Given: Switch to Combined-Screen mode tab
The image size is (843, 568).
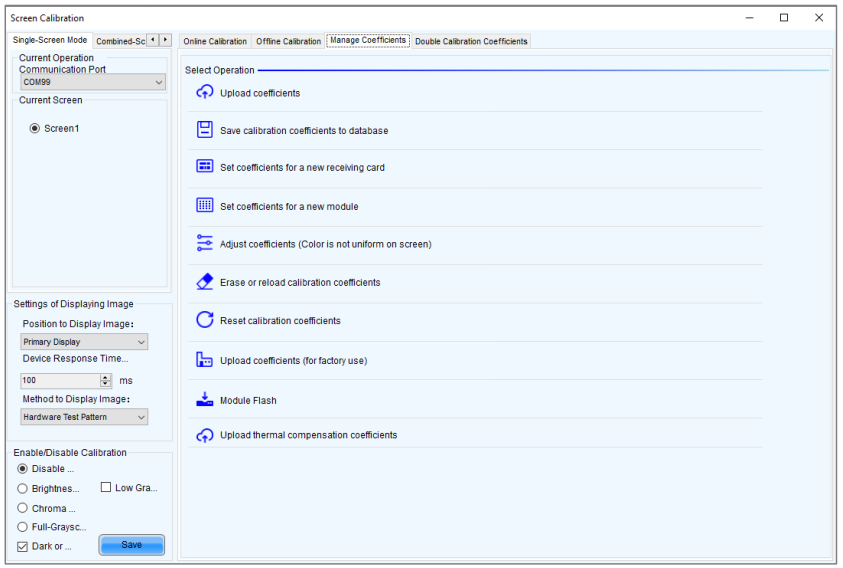Looking at the screenshot, I should 120,41.
